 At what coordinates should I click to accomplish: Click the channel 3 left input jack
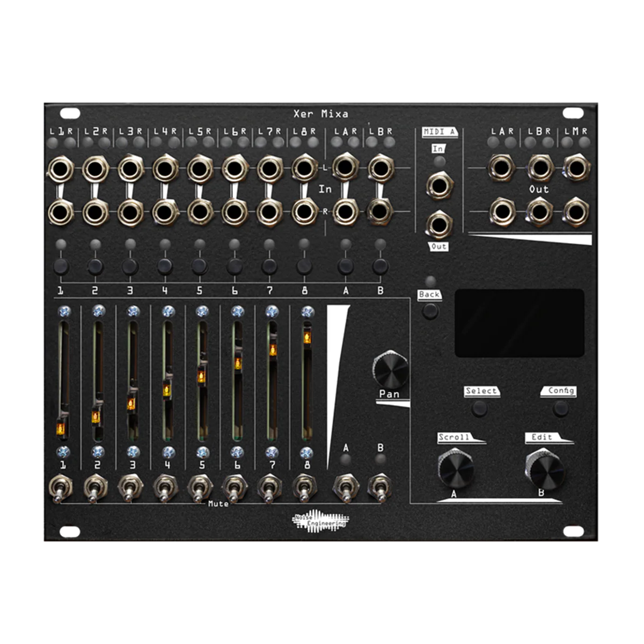pyautogui.click(x=130, y=169)
